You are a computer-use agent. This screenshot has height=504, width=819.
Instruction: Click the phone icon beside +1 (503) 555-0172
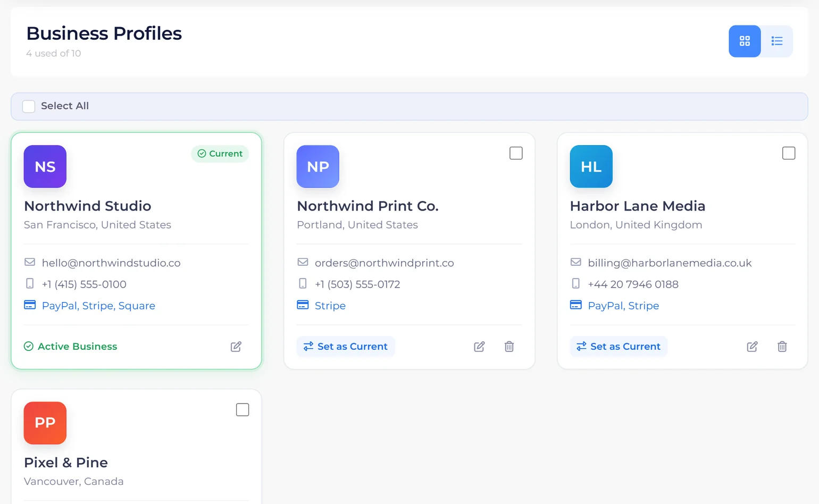[303, 283]
